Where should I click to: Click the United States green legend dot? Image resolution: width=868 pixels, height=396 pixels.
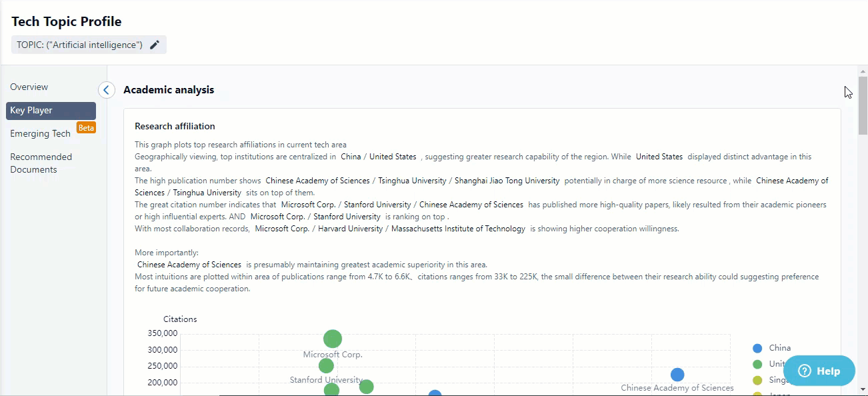click(x=757, y=364)
